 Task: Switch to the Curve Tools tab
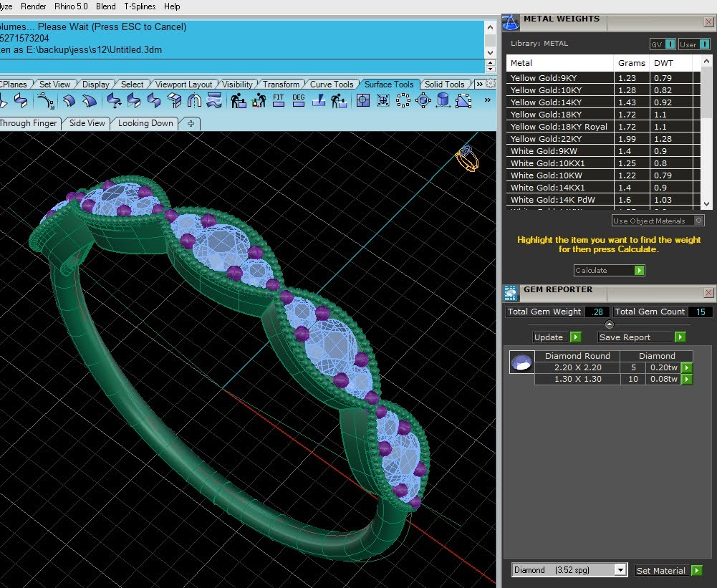click(x=332, y=84)
